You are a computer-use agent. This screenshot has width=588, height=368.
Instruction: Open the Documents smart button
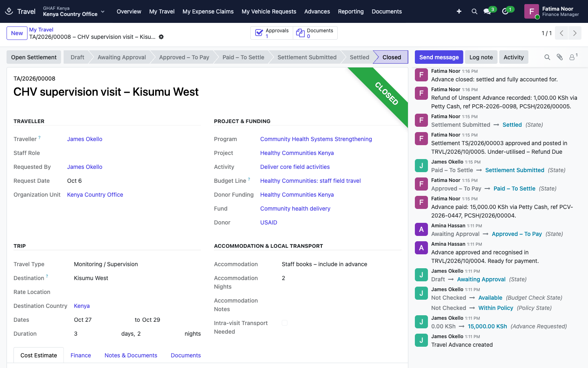click(x=315, y=33)
